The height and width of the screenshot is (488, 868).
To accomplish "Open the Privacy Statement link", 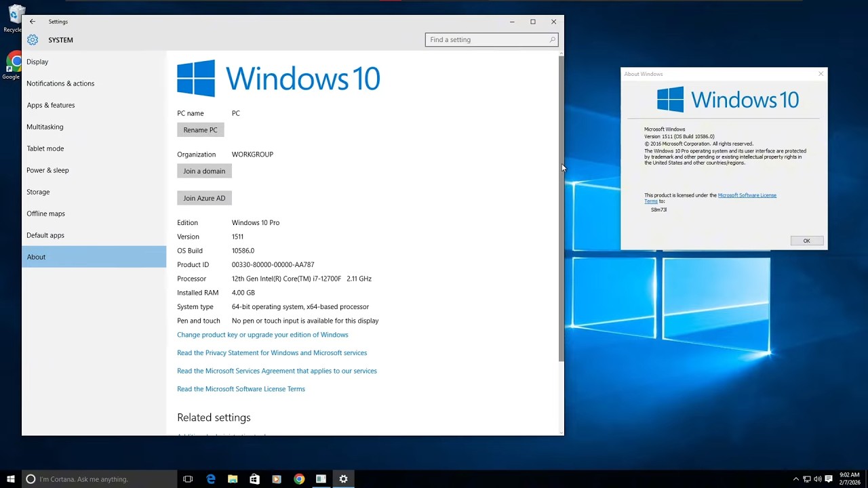I will [x=272, y=353].
